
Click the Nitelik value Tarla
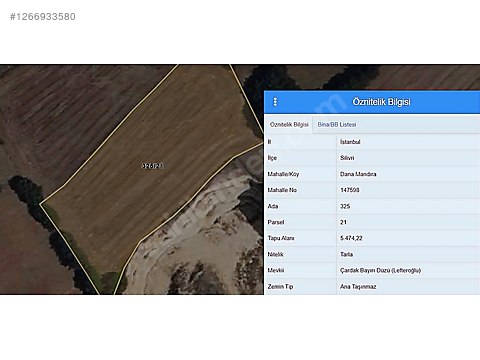pyautogui.click(x=346, y=254)
